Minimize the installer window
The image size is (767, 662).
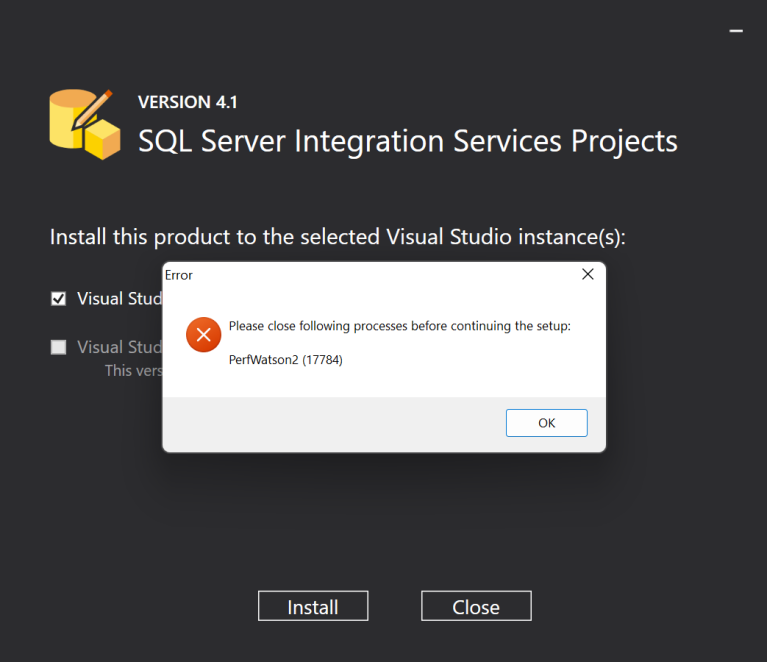736,32
